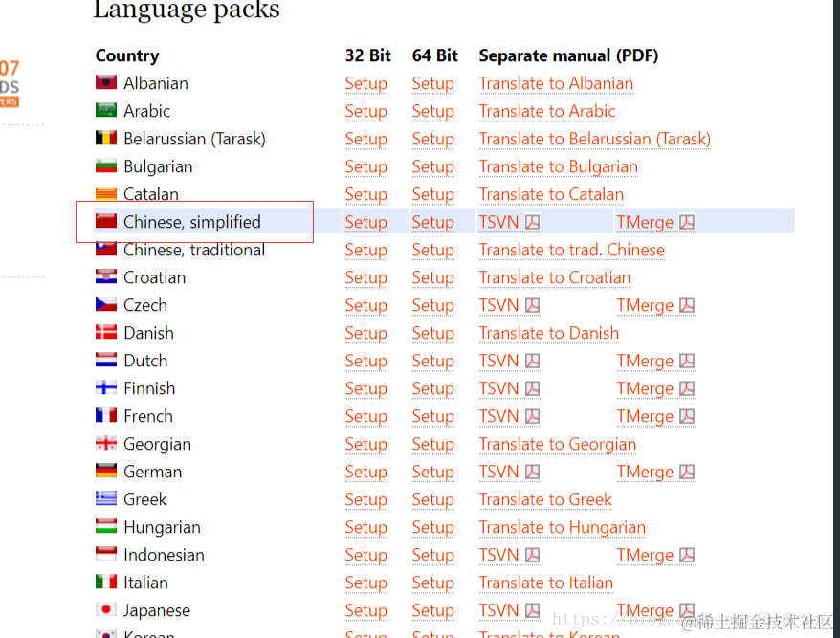The width and height of the screenshot is (840, 638).
Task: Follow the Translate to Arabic link
Action: [547, 111]
